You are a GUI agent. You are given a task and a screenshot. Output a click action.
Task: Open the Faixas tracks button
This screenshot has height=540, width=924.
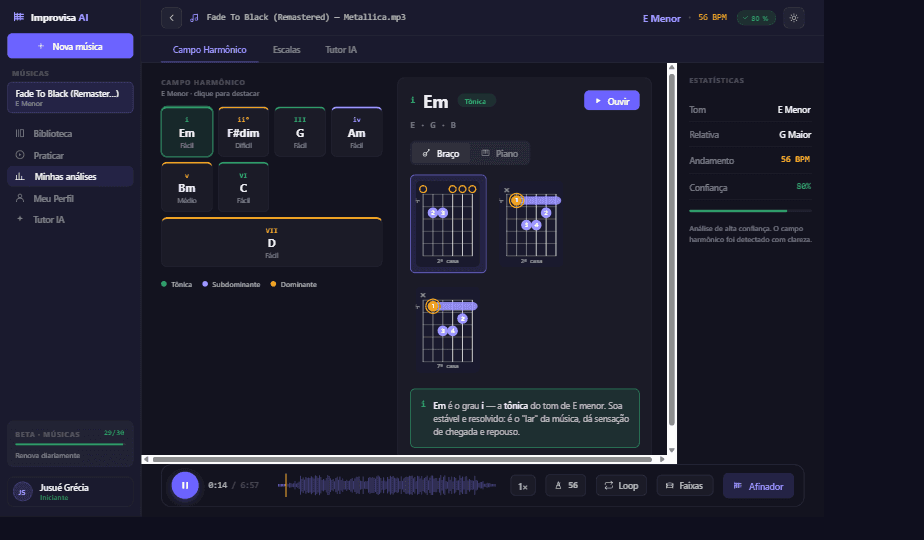(685, 485)
